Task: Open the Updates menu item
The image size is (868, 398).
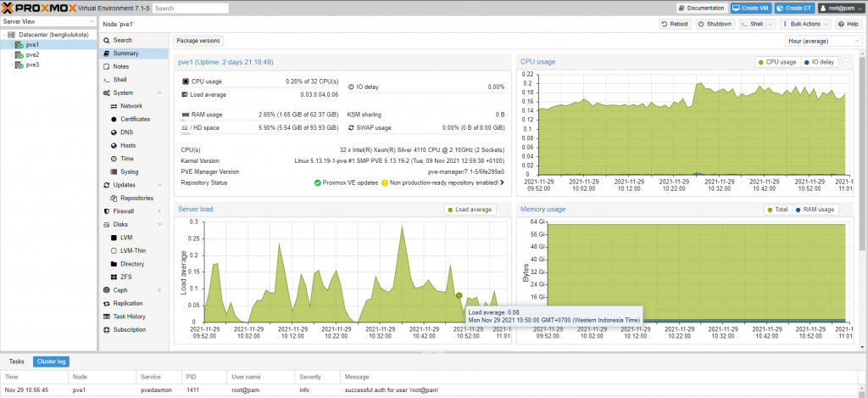Action: (133, 185)
